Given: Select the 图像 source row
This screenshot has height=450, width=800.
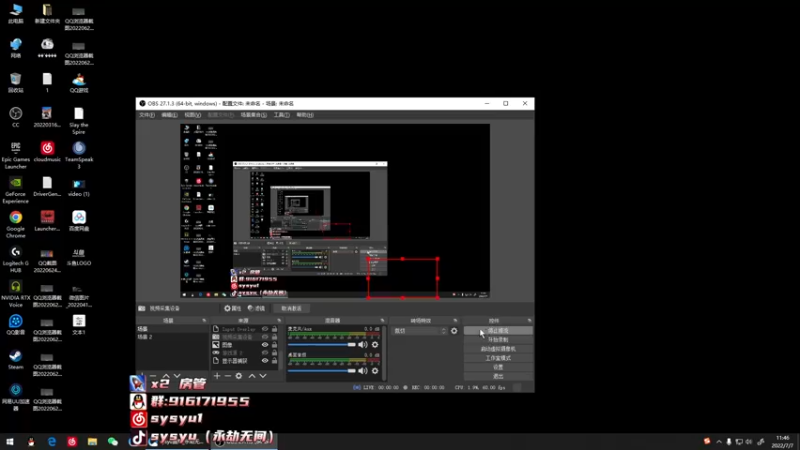Looking at the screenshot, I should [x=245, y=345].
